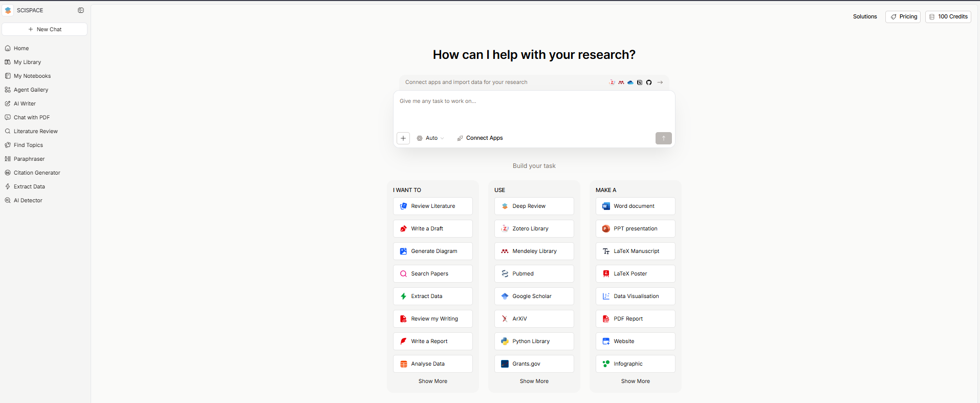
Task: Open Literature Review from the sidebar
Action: point(35,132)
